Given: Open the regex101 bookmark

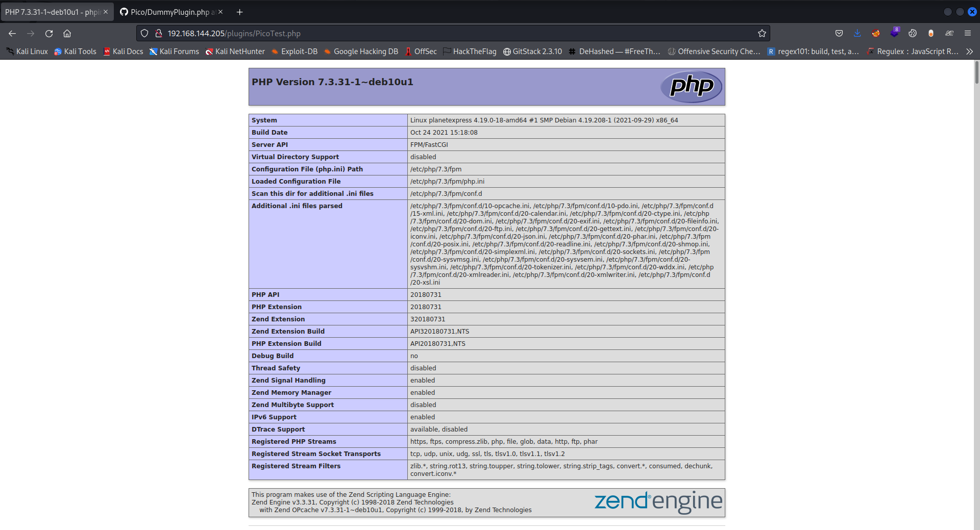Looking at the screenshot, I should 813,52.
